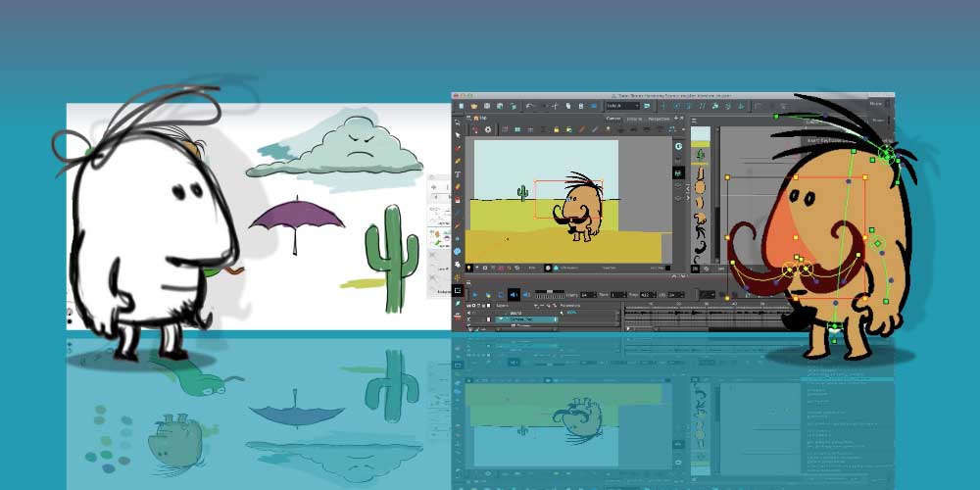The height and width of the screenshot is (490, 980).
Task: Click the Undo arrow in the top toolbar
Action: (x=529, y=106)
